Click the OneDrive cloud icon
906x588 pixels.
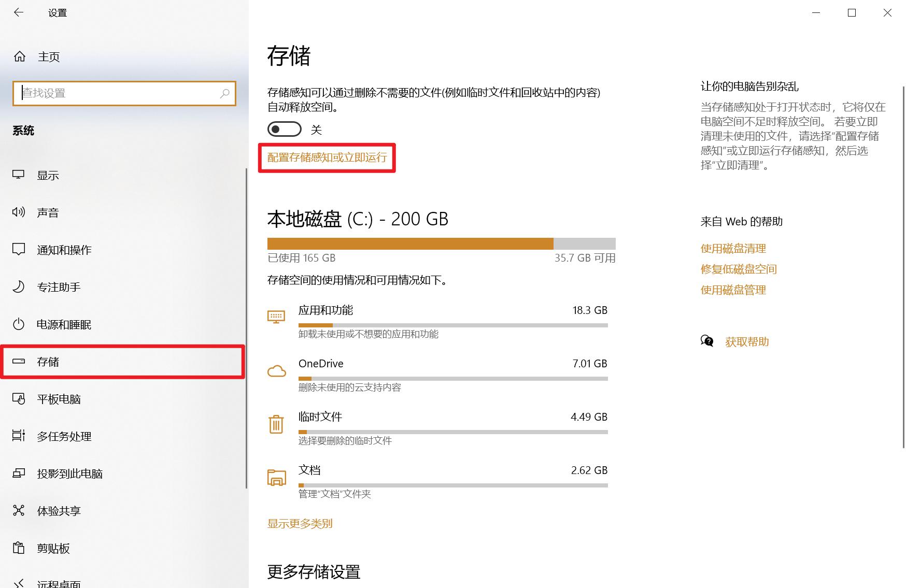point(277,371)
